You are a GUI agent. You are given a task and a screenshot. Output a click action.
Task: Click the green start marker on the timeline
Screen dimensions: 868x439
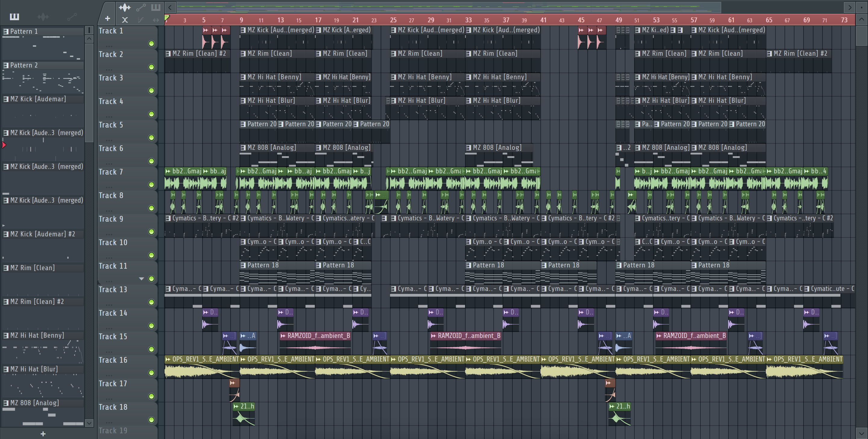(167, 18)
